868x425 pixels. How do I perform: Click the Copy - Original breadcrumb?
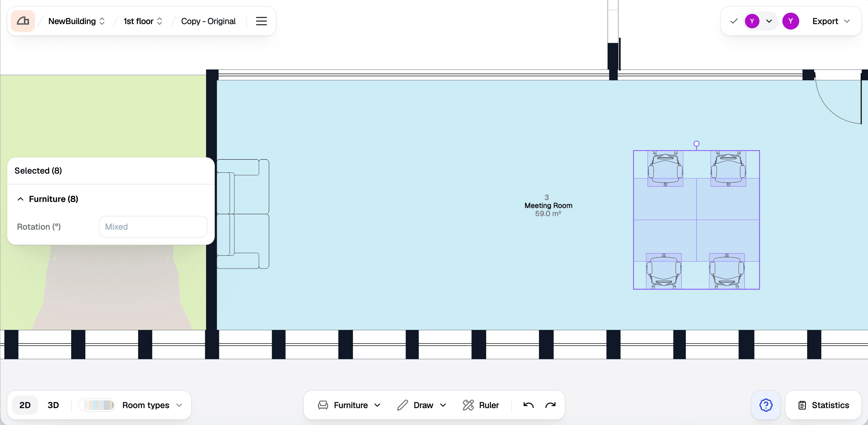pos(208,21)
